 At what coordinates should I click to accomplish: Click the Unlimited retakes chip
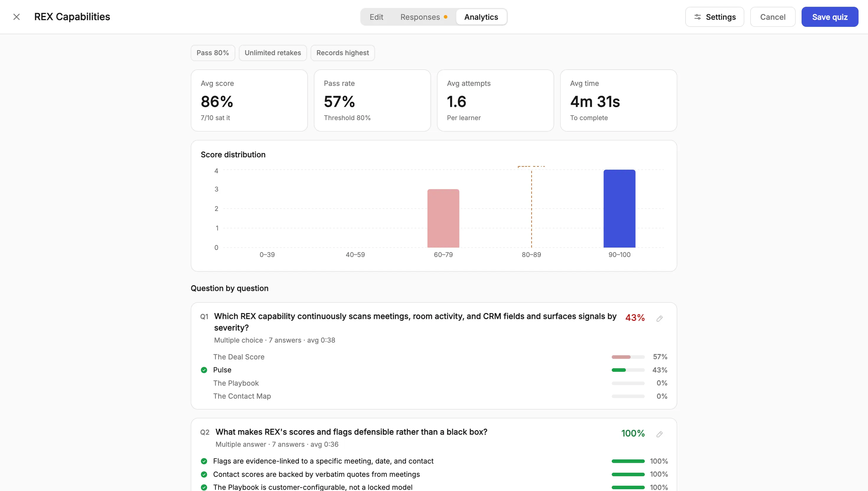pos(273,53)
